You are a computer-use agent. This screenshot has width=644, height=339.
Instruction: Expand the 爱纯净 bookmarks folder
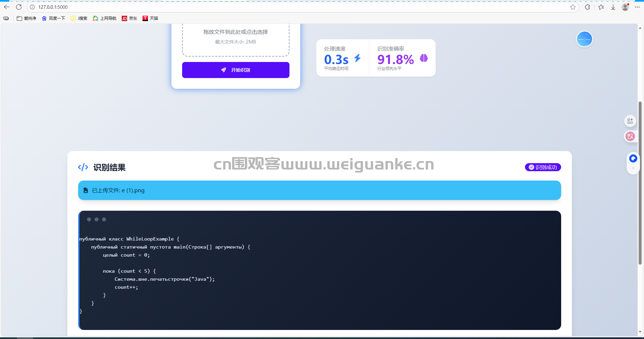point(26,18)
